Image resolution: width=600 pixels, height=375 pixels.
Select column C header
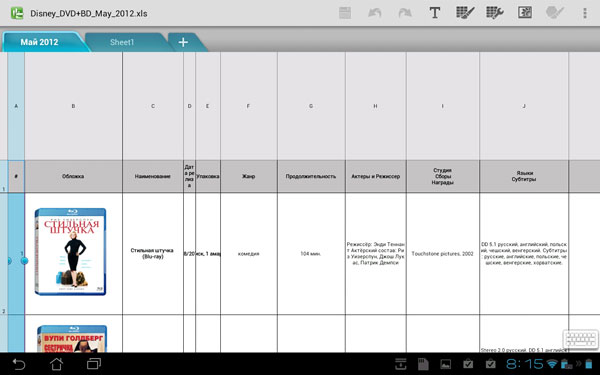point(153,106)
